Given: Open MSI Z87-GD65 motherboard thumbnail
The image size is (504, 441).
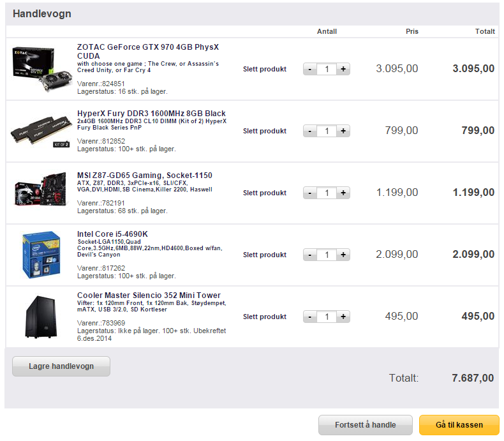Looking at the screenshot, I should [x=41, y=189].
